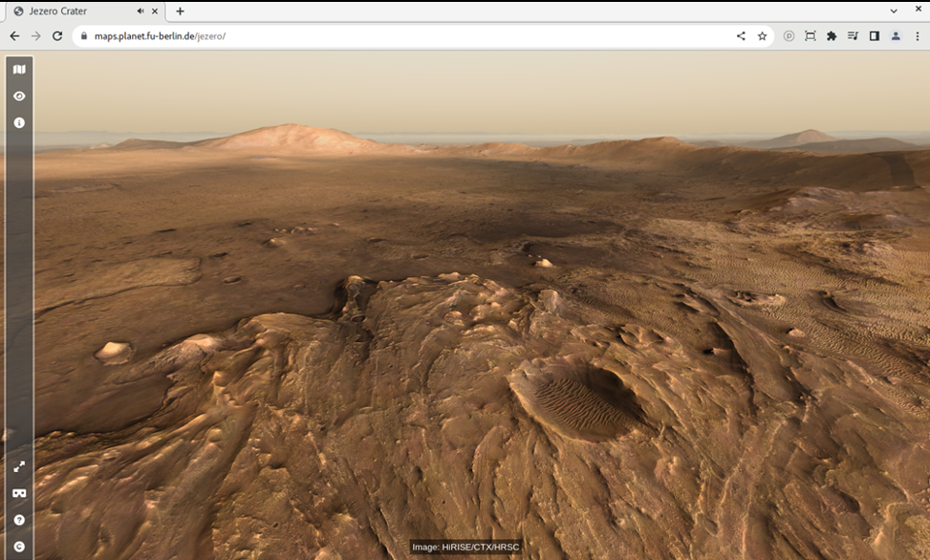Open the map icon in the sidebar
This screenshot has width=930, height=560.
pos(19,70)
